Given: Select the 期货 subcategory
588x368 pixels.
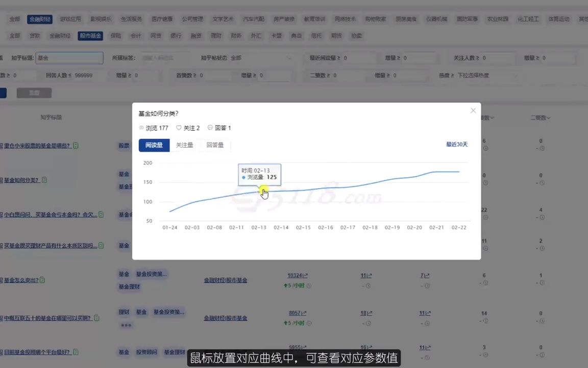Looking at the screenshot, I should pos(336,36).
